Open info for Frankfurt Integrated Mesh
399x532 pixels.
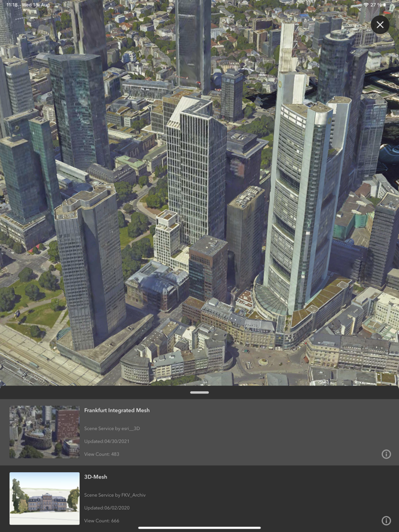(x=386, y=454)
